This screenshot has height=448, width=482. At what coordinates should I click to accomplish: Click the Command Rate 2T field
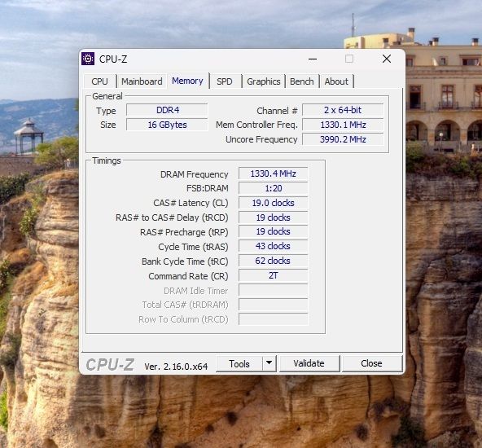click(273, 275)
